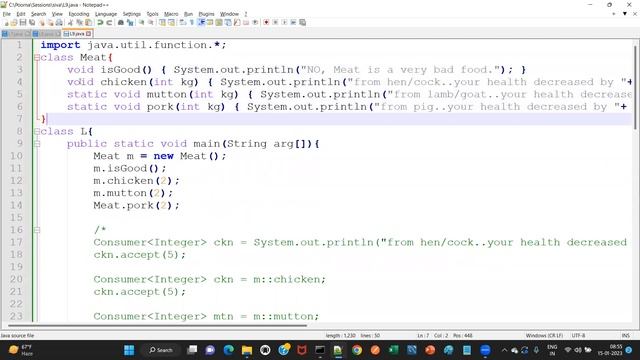This screenshot has height=360, width=640.
Task: Click the Windows Start button
Action: [x=129, y=350]
